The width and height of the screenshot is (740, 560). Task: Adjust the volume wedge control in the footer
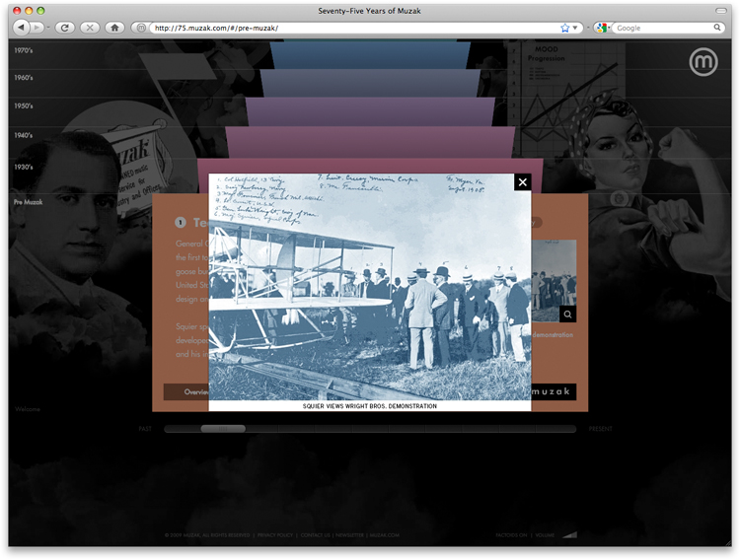click(569, 534)
